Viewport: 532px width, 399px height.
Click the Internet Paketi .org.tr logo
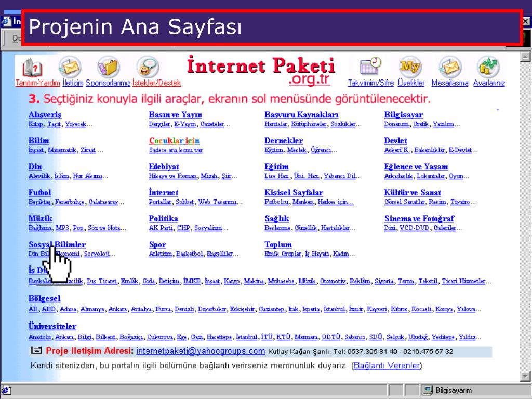tap(261, 71)
